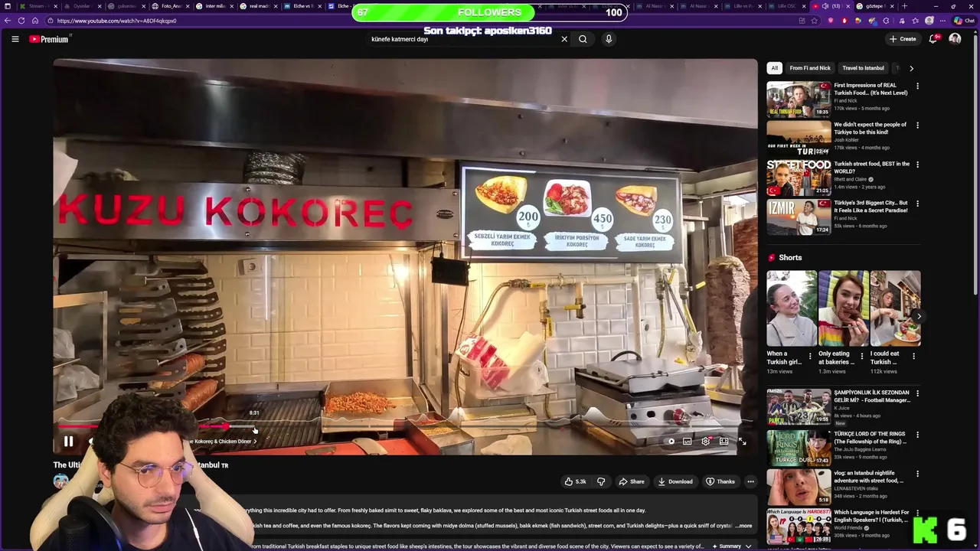This screenshot has width=980, height=551.
Task: Open the 'Only eating at bakeries' short
Action: (843, 308)
